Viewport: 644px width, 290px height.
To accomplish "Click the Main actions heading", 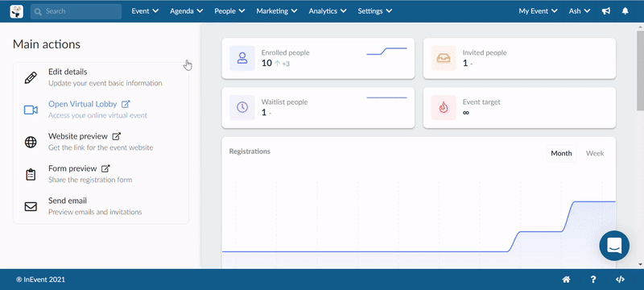I will [47, 44].
